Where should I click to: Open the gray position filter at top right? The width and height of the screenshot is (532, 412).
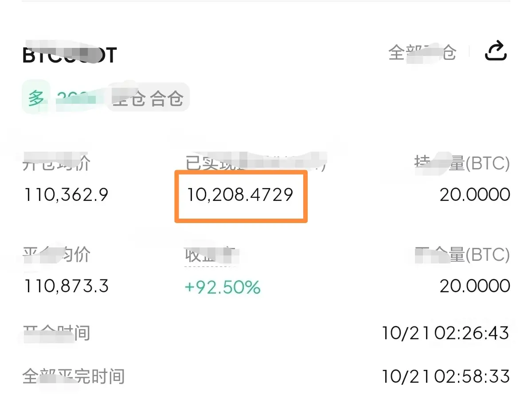pos(422,52)
